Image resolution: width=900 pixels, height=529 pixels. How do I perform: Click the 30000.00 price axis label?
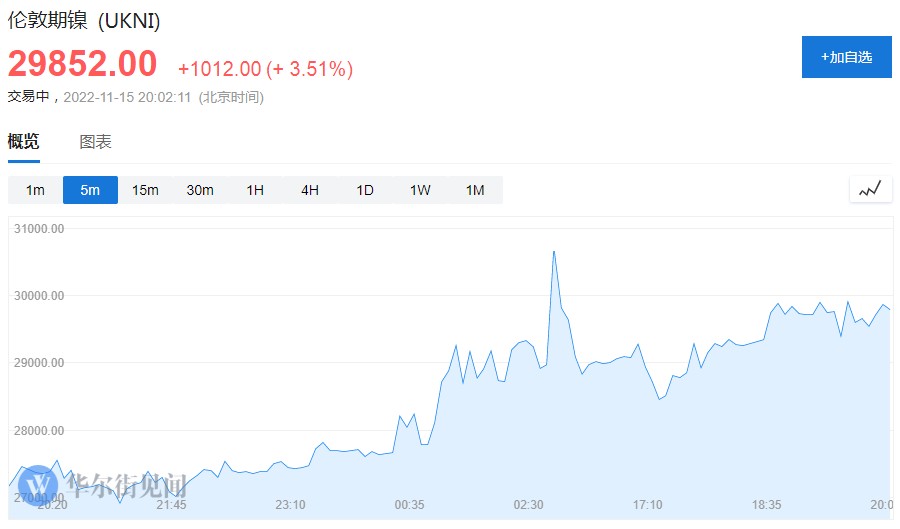40,296
